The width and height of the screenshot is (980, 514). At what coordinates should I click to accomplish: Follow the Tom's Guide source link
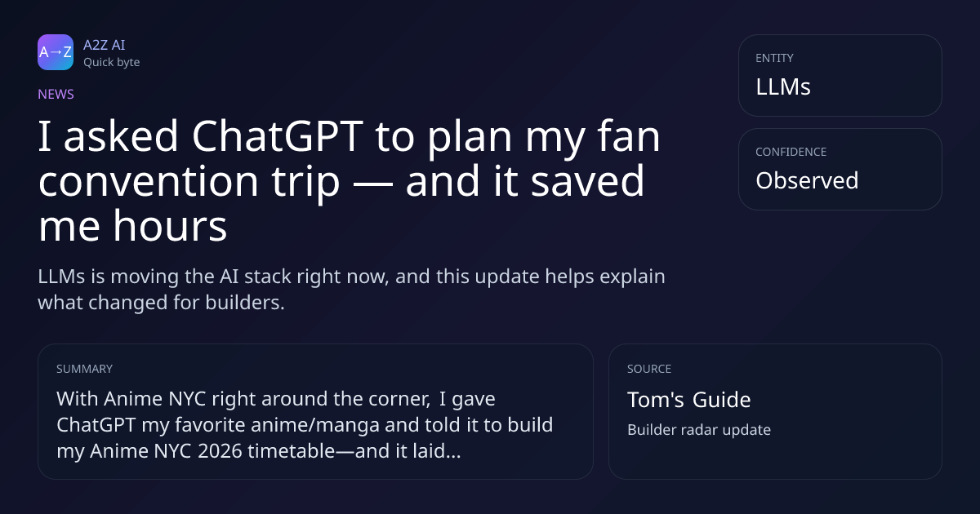688,400
